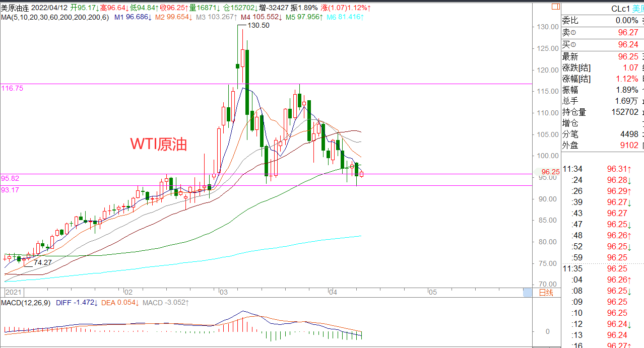Click the 高96.64 high price in header
Image resolution: width=644 pixels, height=348 pixels.
point(114,8)
